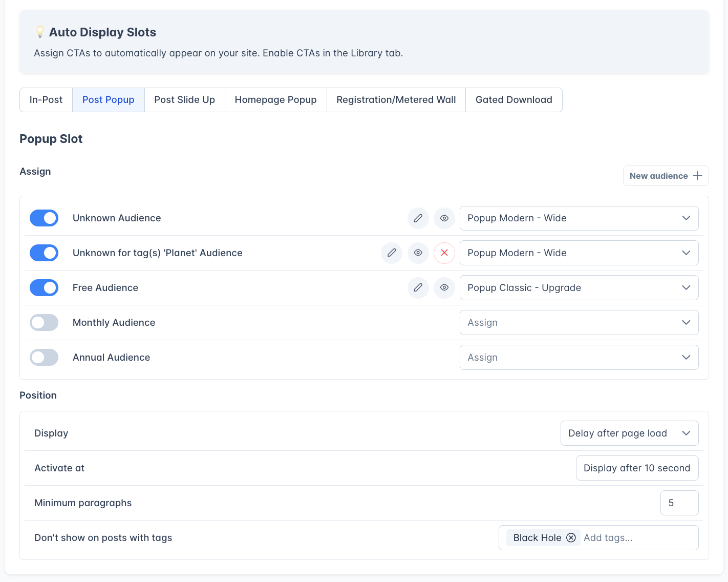This screenshot has height=582, width=728.
Task: Click the Black Hole tag chip label
Action: (538, 538)
